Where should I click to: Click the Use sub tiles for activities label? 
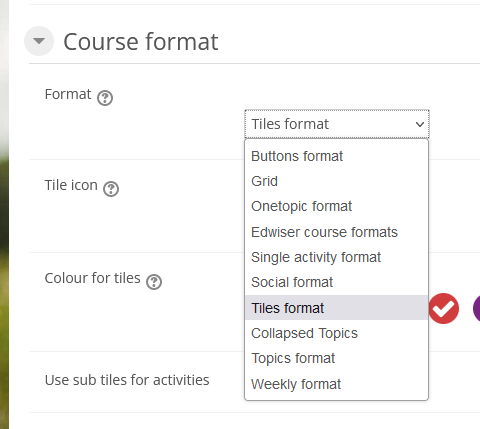(127, 380)
